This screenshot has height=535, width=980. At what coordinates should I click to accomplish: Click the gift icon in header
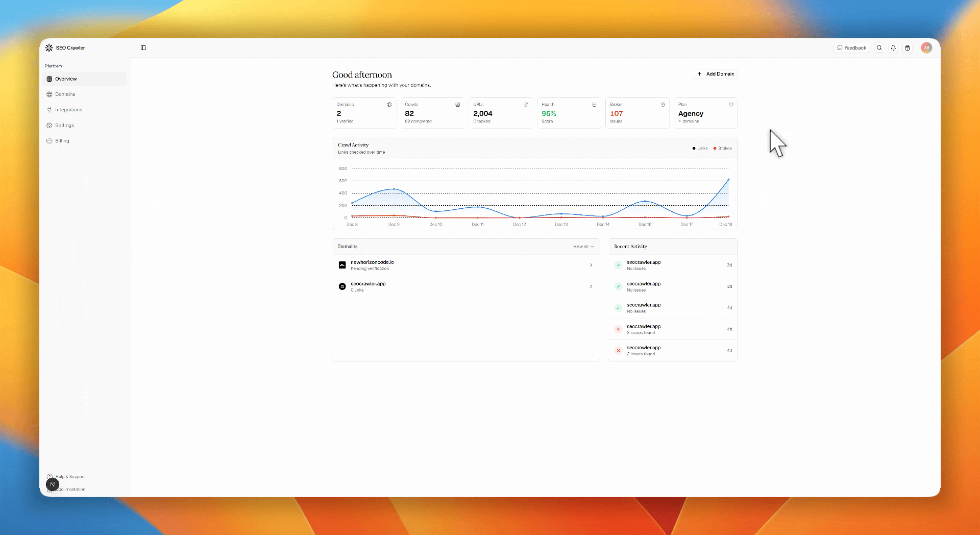[x=907, y=48]
